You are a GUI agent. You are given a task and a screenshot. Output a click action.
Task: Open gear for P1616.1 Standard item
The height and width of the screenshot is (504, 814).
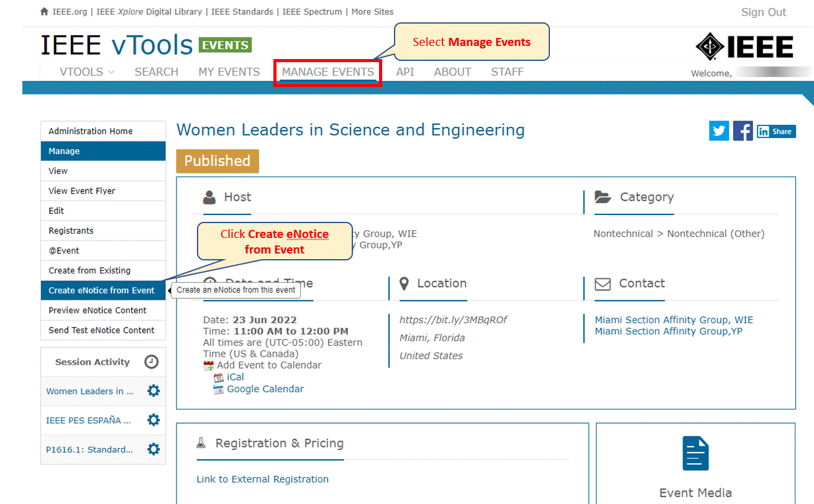point(153,449)
